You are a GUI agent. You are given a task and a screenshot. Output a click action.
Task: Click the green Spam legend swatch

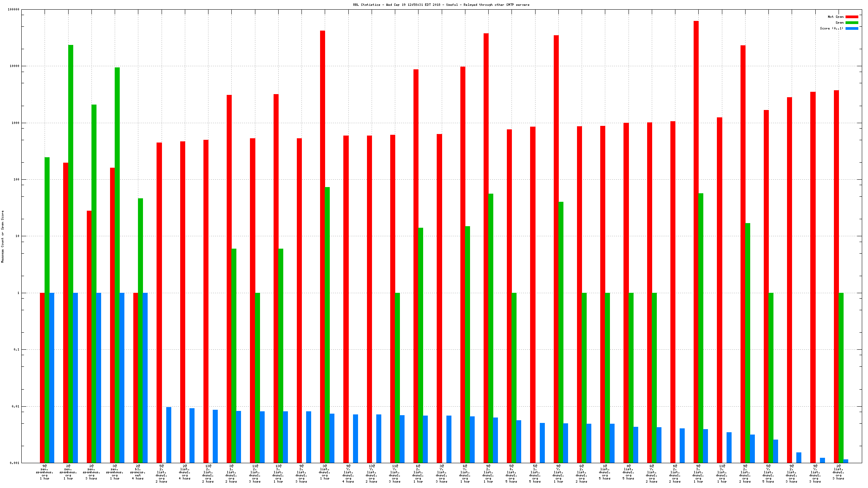(852, 23)
